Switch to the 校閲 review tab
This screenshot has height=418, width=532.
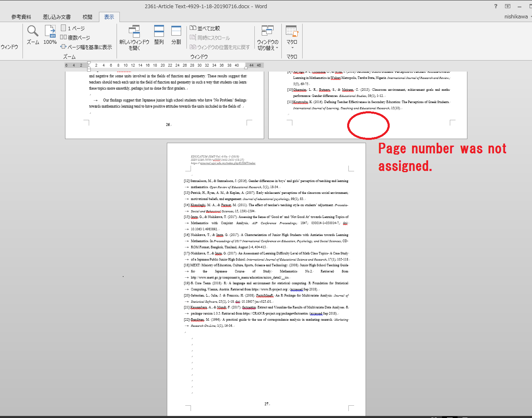(88, 17)
